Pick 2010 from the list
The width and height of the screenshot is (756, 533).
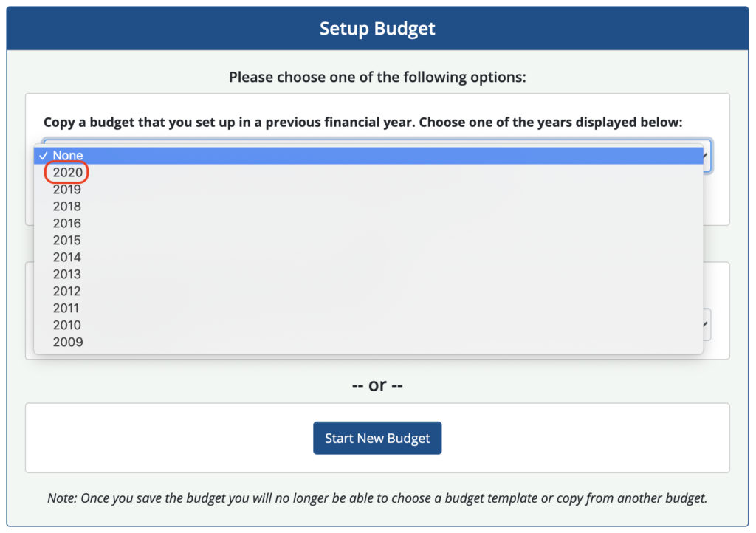368,324
